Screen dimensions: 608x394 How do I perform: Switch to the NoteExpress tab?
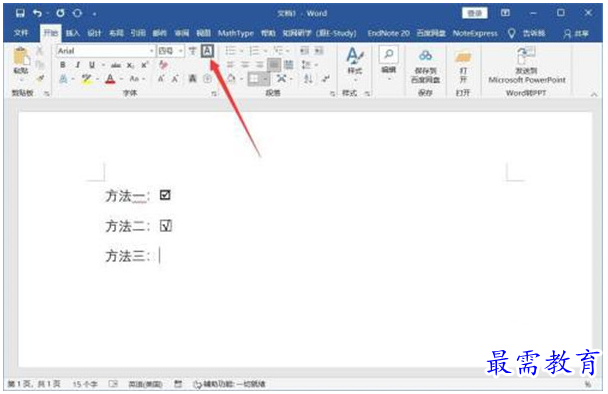475,33
